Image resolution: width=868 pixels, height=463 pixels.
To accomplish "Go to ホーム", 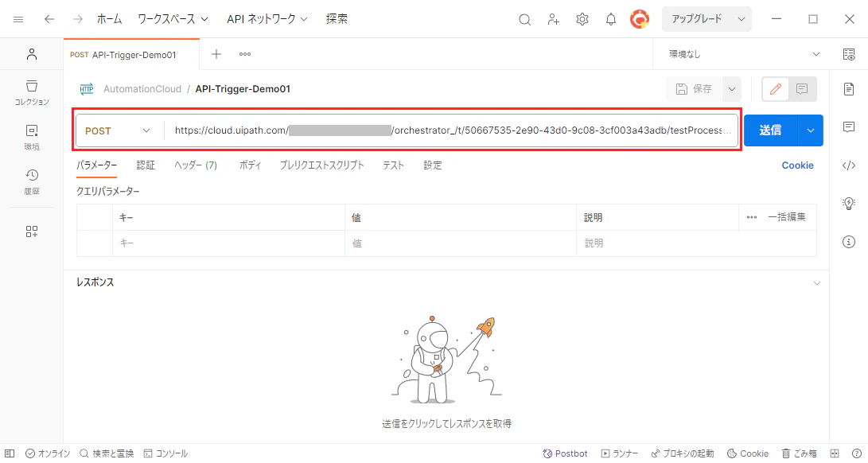I will click(109, 19).
